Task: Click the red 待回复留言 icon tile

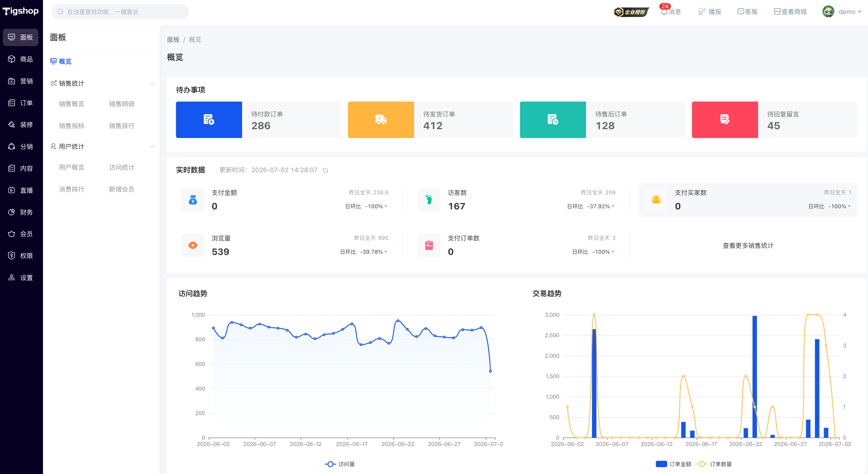Action: click(x=725, y=119)
